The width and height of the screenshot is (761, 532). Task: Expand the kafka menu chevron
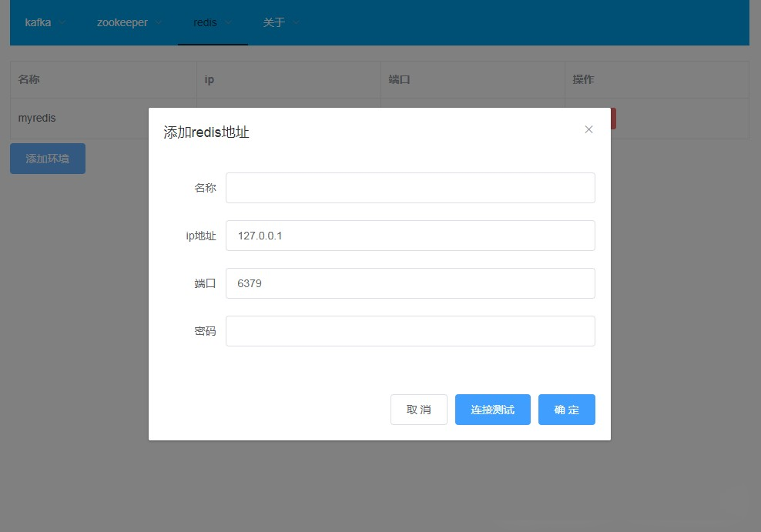(62, 22)
